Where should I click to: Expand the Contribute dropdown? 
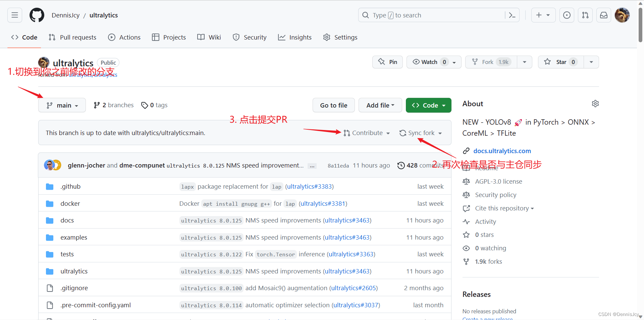(367, 133)
